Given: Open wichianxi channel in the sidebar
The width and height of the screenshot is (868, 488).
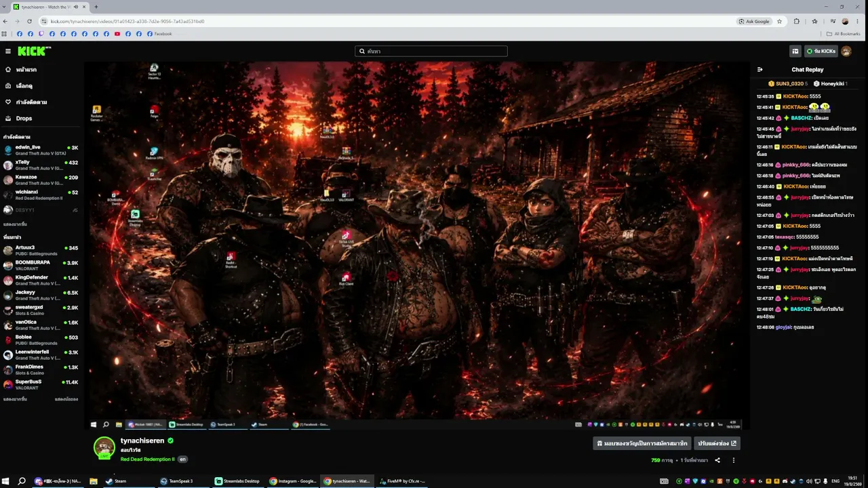Looking at the screenshot, I should pos(41,195).
